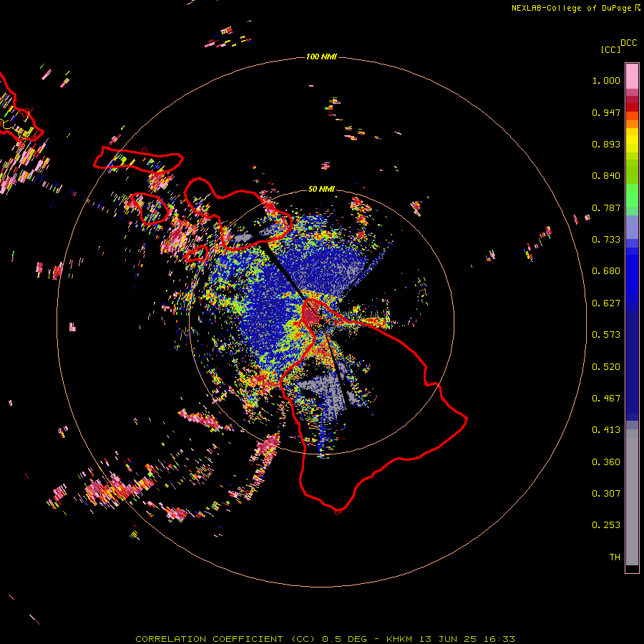Click the 0.413 scale value
The image size is (644, 644).
tap(606, 430)
